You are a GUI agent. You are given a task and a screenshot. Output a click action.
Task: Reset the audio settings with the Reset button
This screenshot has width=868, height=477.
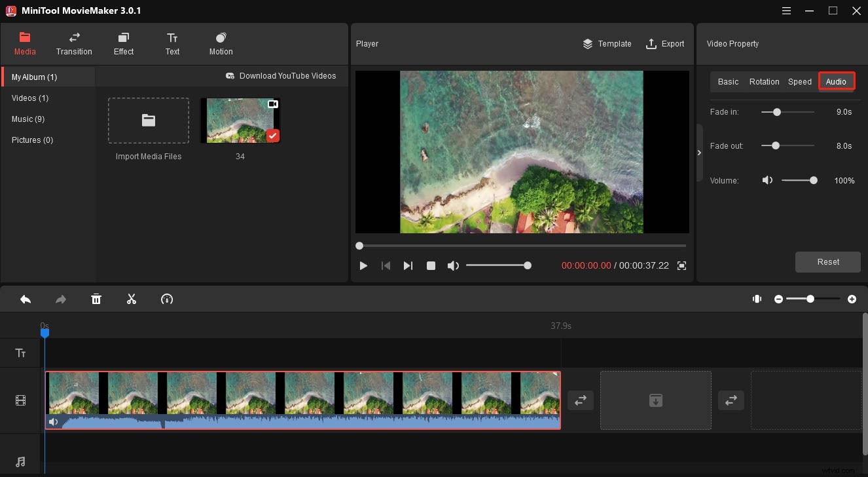click(x=827, y=261)
